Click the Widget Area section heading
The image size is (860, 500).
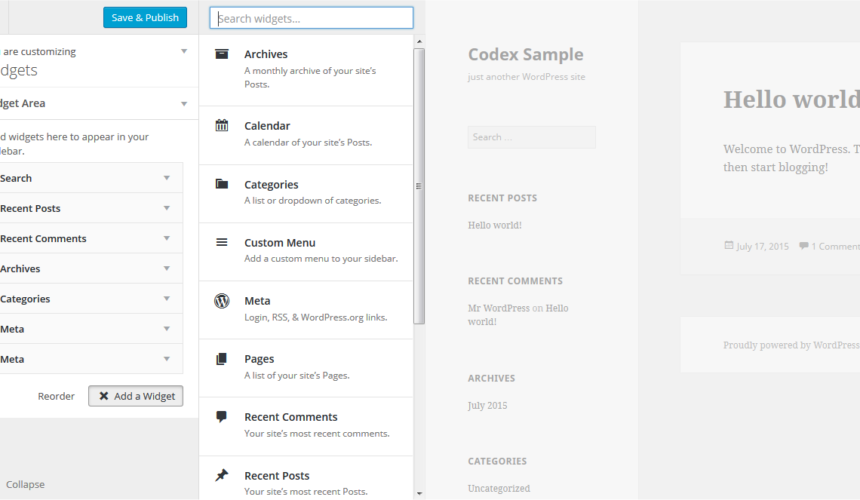tap(22, 103)
